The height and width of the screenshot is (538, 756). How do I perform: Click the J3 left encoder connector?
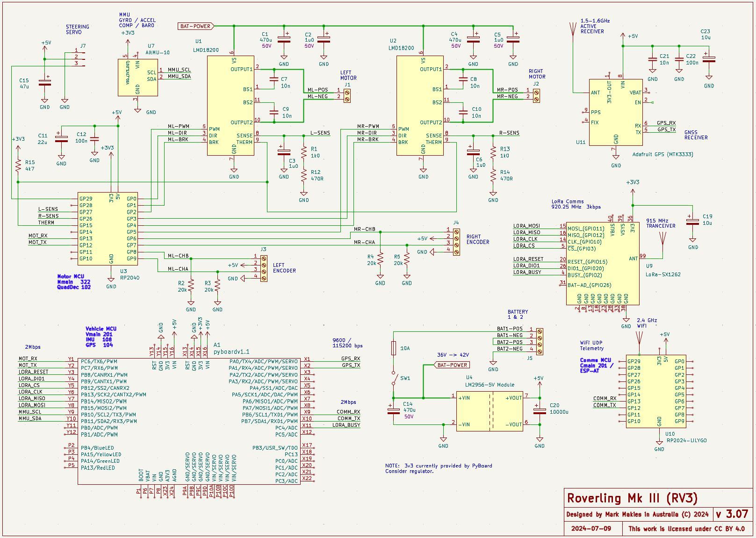coord(264,268)
